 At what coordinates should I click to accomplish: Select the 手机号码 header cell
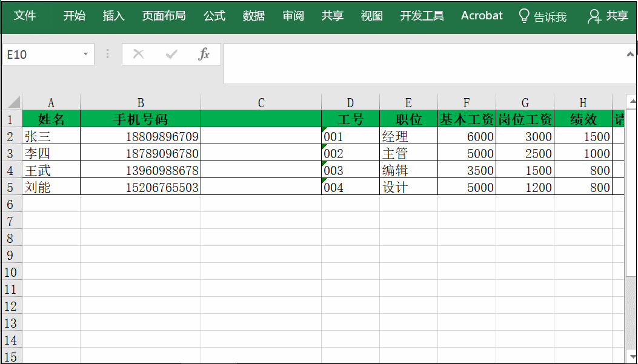point(141,119)
